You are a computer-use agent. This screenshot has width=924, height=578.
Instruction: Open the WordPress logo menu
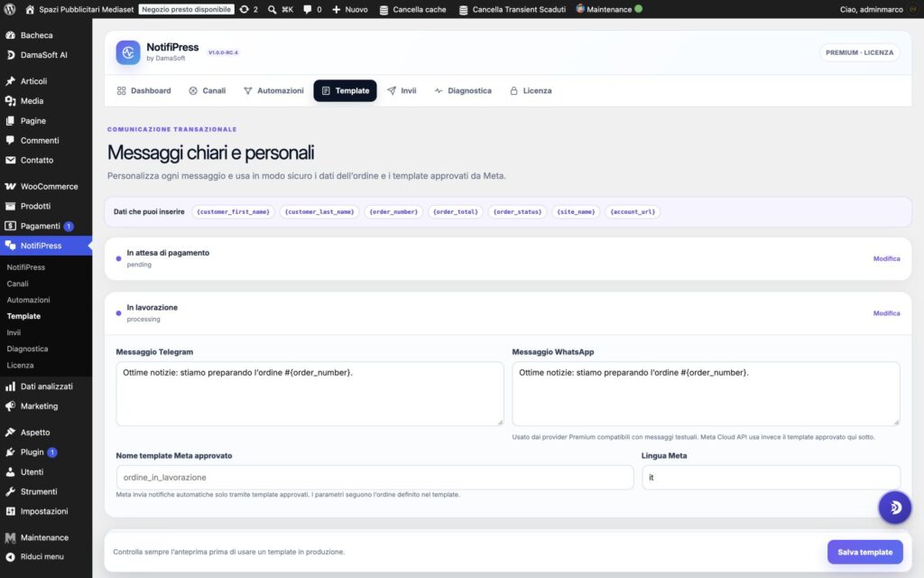9,9
